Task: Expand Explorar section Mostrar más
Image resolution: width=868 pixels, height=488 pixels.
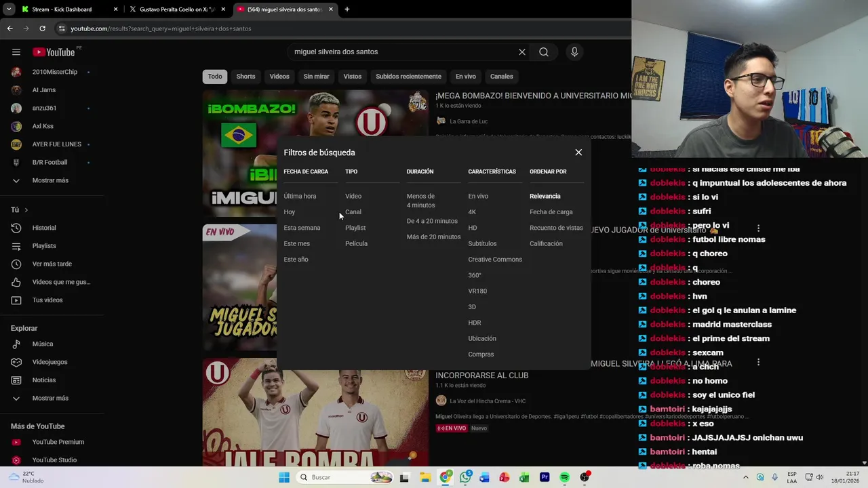Action: (x=50, y=398)
